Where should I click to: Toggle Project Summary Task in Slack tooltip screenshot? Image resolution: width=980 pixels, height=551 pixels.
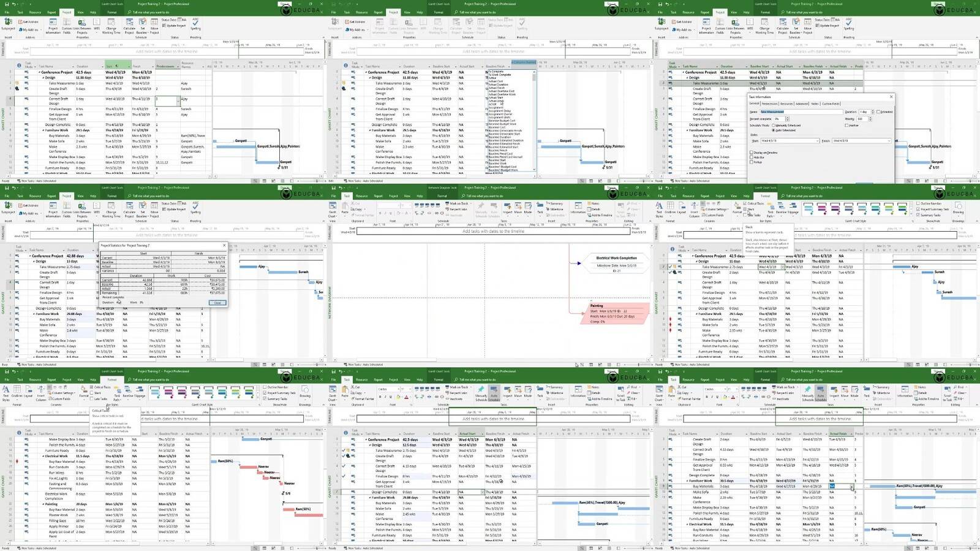coord(918,209)
